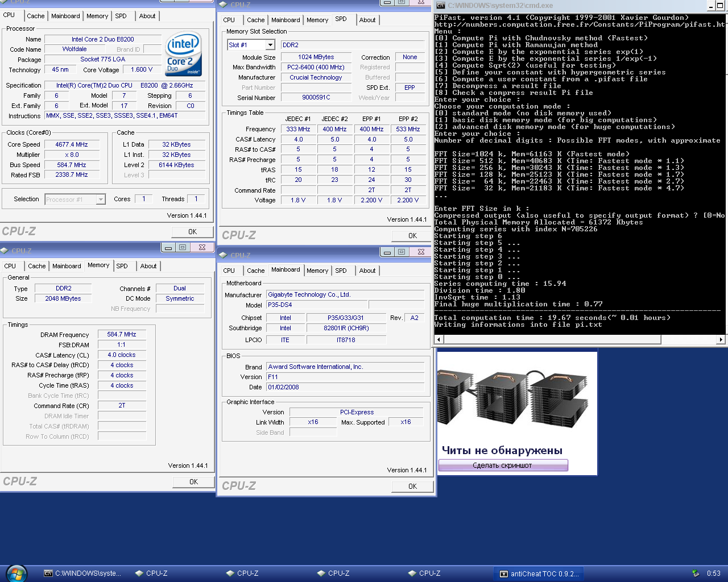The height and width of the screenshot is (582, 728).
Task: Select Memory tab in CPU-Z SPD window
Action: coord(317,20)
